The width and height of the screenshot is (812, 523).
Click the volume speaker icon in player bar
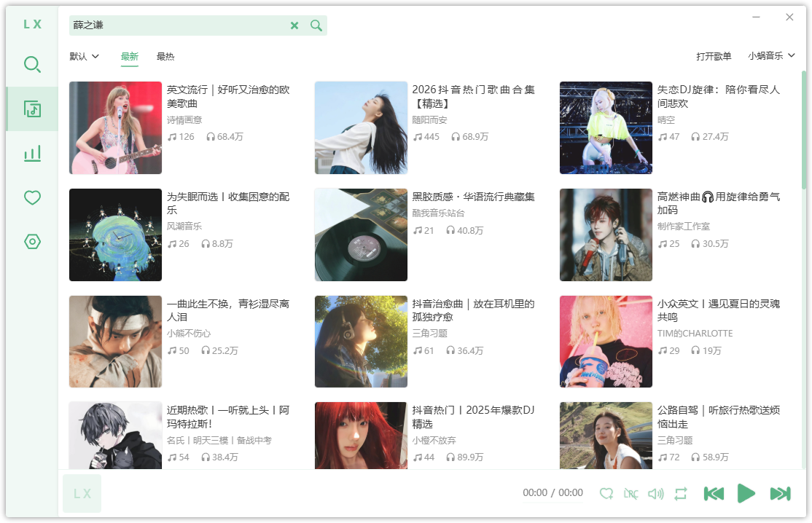[x=655, y=493]
